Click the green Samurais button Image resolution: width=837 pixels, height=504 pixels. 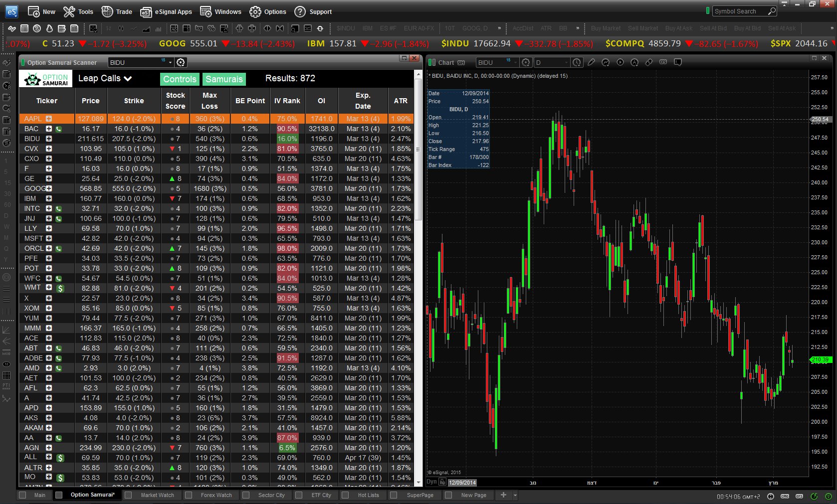[x=224, y=79]
